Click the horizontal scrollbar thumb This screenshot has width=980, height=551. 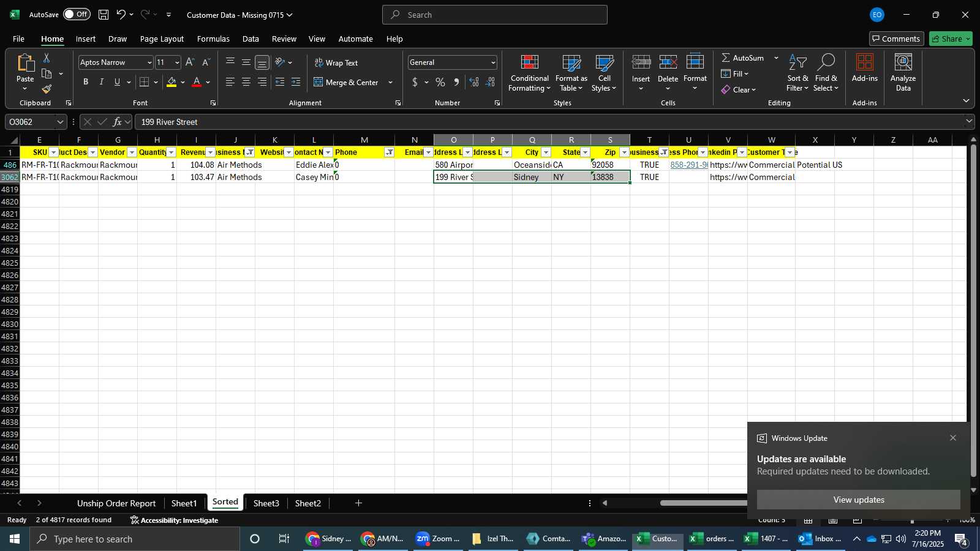pyautogui.click(x=703, y=503)
